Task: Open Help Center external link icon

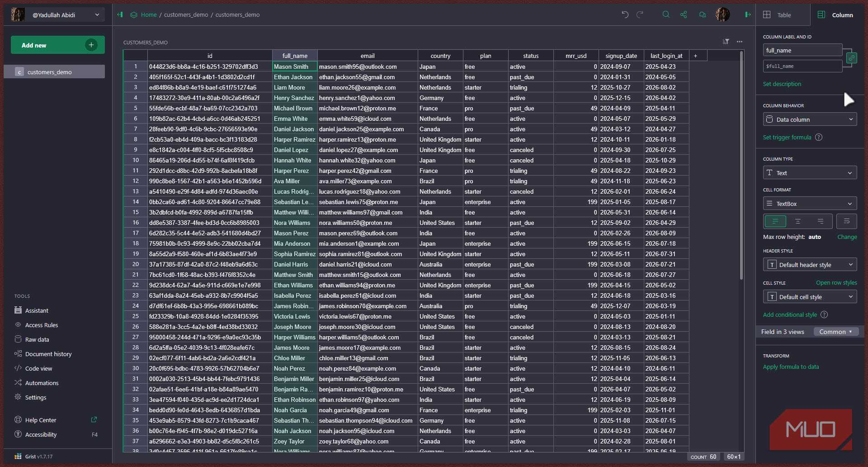Action: [x=94, y=419]
